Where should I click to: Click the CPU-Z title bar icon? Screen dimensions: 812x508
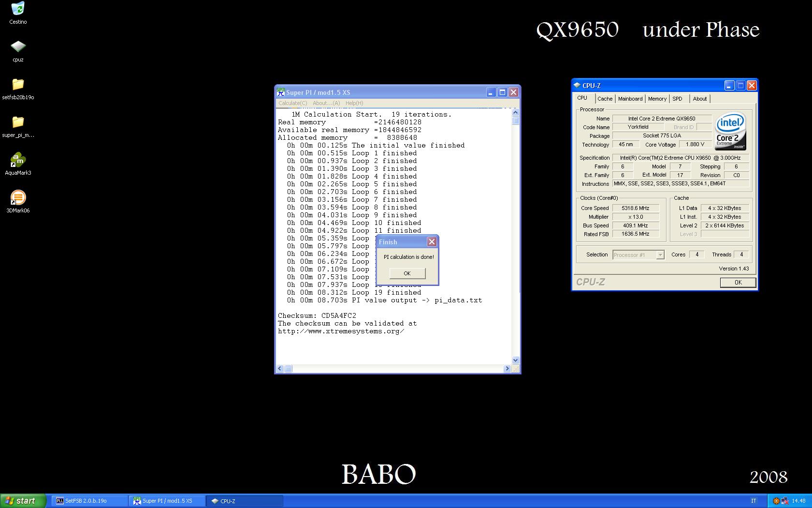coord(577,85)
